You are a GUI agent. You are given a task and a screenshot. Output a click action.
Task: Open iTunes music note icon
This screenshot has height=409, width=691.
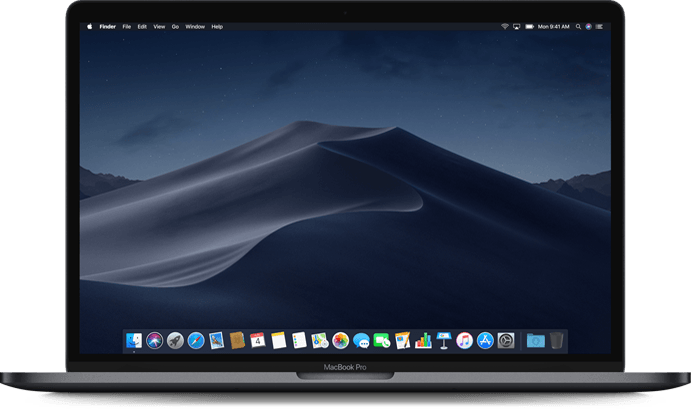(x=464, y=341)
